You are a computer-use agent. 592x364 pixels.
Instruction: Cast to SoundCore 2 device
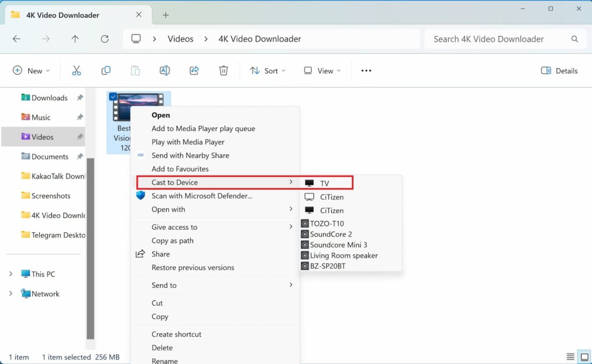pos(350,234)
